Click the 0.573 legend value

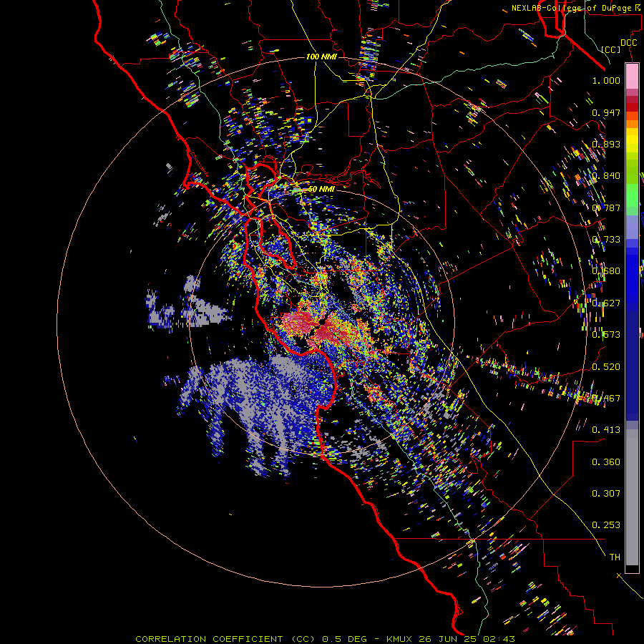click(606, 335)
